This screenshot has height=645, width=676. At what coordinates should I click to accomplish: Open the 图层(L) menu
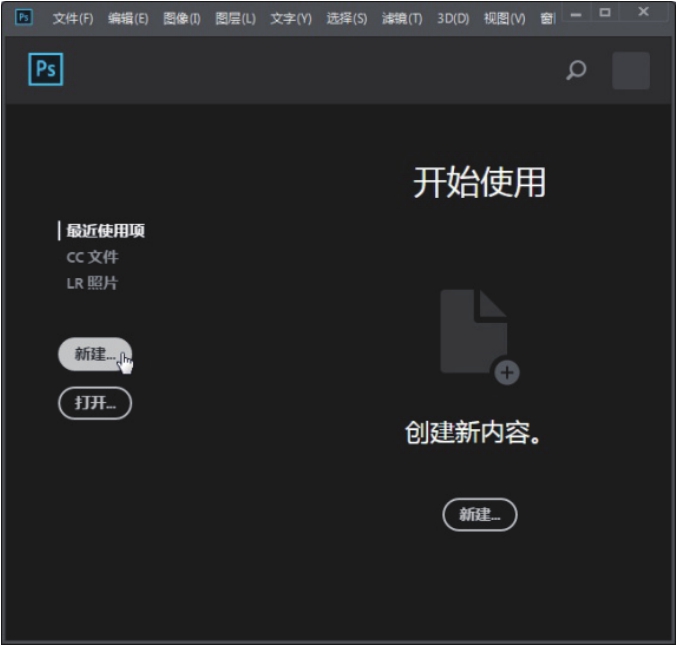point(235,18)
